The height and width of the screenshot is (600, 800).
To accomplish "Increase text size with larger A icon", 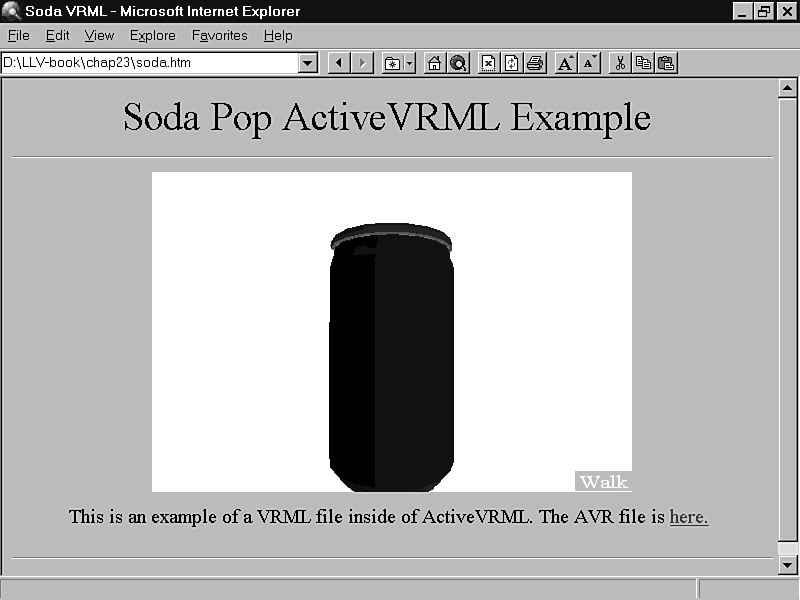I will pos(566,63).
